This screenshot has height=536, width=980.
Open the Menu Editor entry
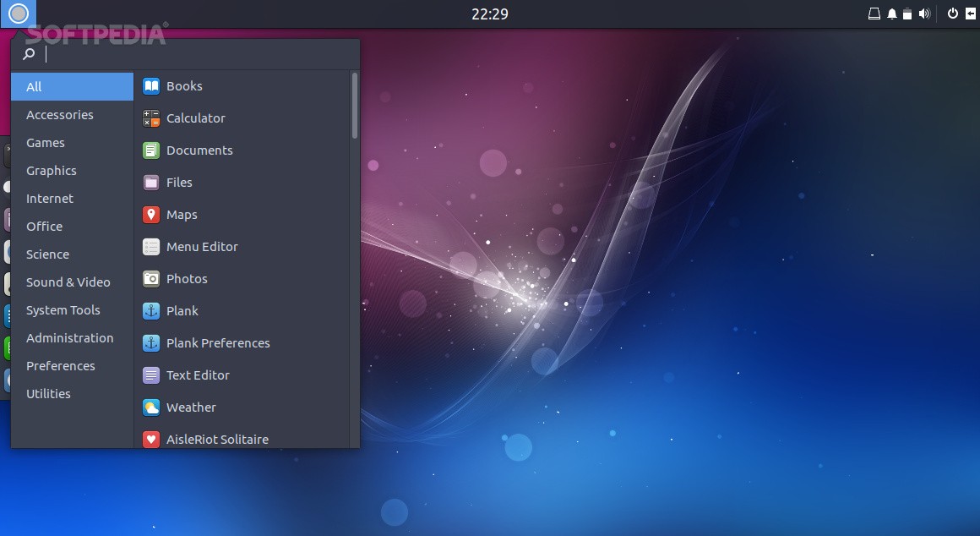tap(202, 247)
